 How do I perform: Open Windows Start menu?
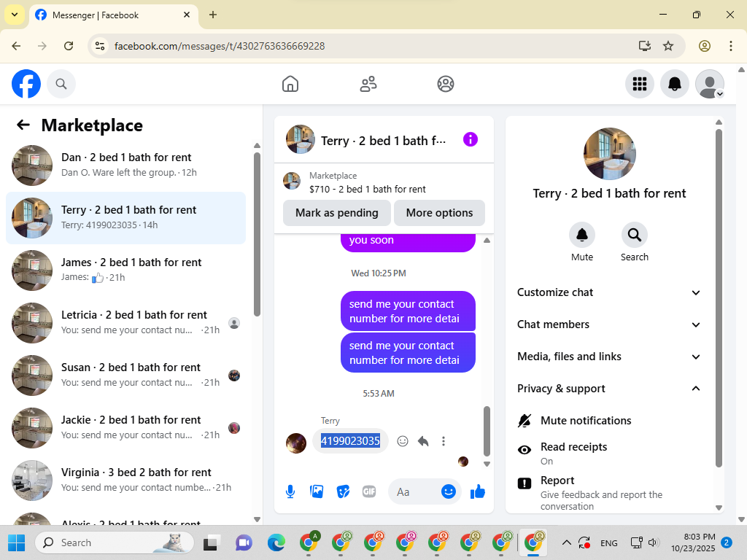coord(16,542)
